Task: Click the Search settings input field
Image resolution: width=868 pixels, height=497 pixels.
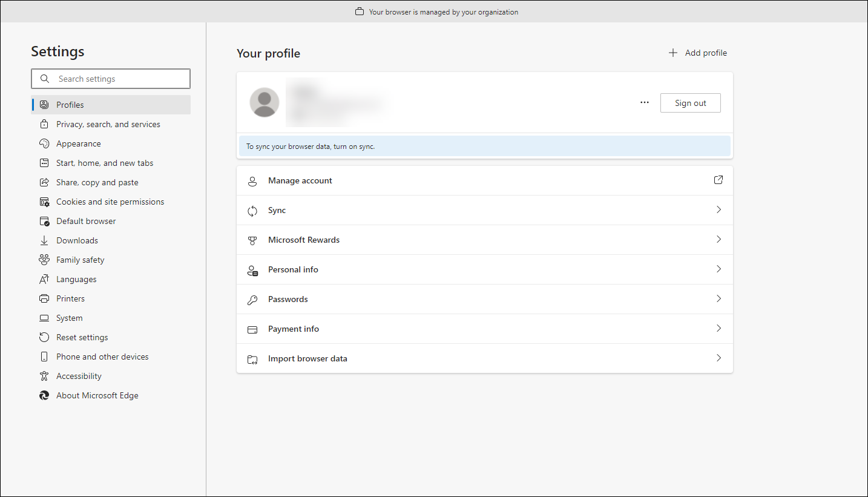Action: point(111,79)
